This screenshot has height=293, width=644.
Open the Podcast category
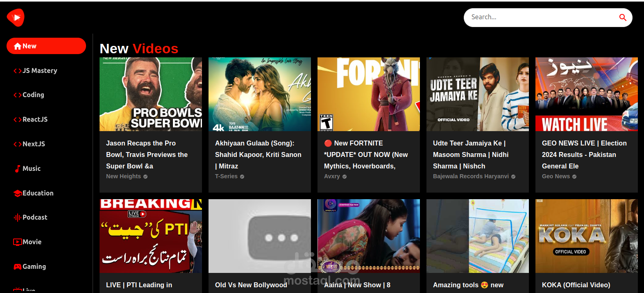(x=46, y=217)
